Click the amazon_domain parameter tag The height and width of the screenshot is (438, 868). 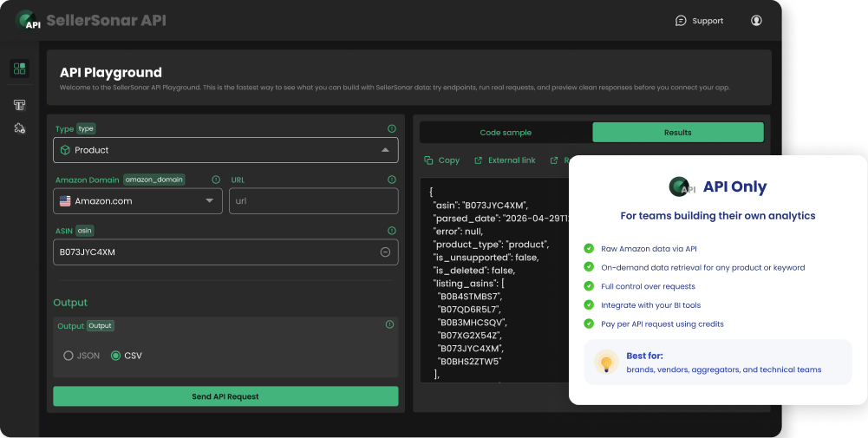(x=153, y=180)
